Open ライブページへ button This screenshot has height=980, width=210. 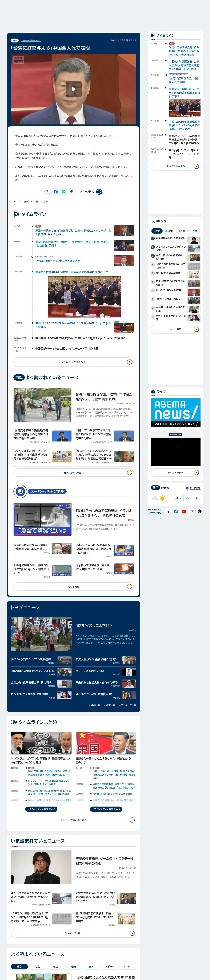pos(175,473)
